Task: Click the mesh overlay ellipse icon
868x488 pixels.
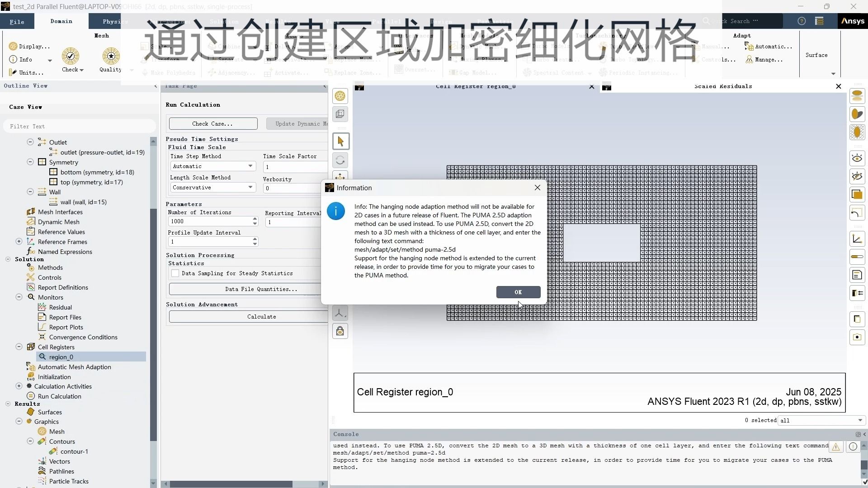Action: tap(857, 132)
